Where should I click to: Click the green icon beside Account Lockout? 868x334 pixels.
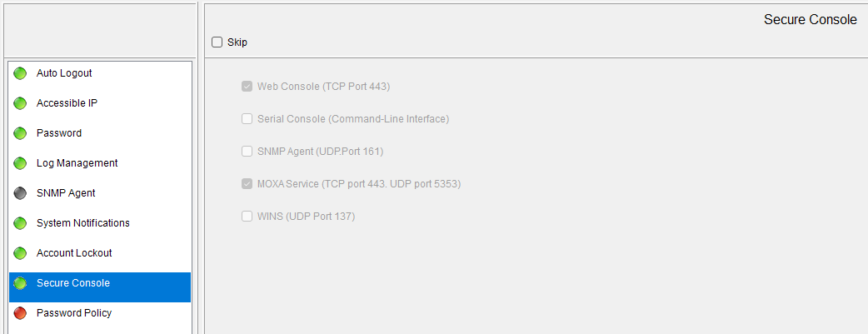[21, 253]
